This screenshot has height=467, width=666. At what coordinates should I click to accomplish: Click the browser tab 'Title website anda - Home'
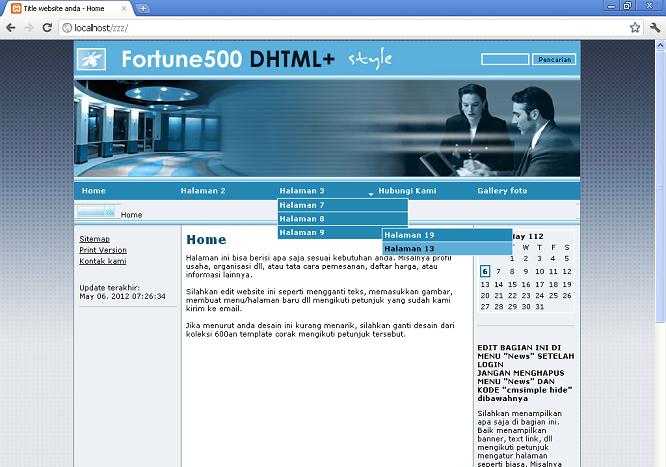pyautogui.click(x=68, y=8)
